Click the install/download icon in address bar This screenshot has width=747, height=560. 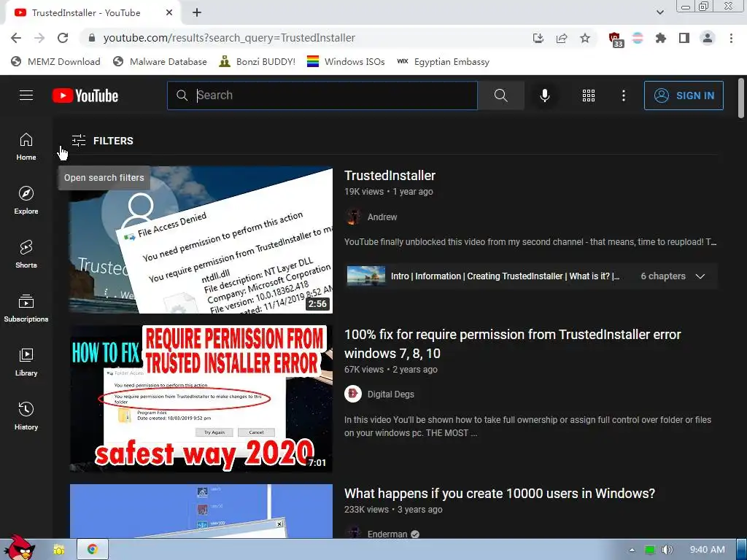(x=538, y=38)
